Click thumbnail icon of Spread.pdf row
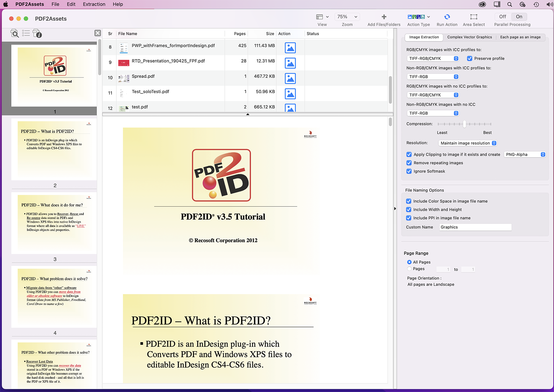The image size is (554, 392). pyautogui.click(x=124, y=78)
